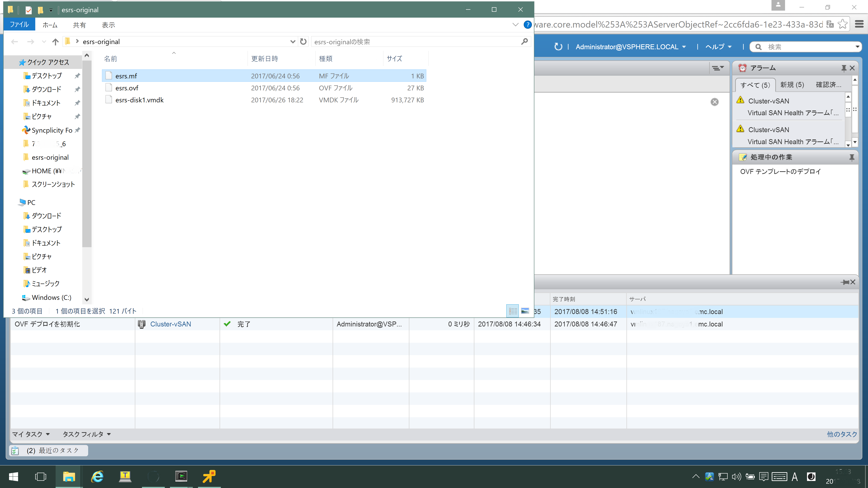Open vSphere panel options list icon

click(x=717, y=68)
